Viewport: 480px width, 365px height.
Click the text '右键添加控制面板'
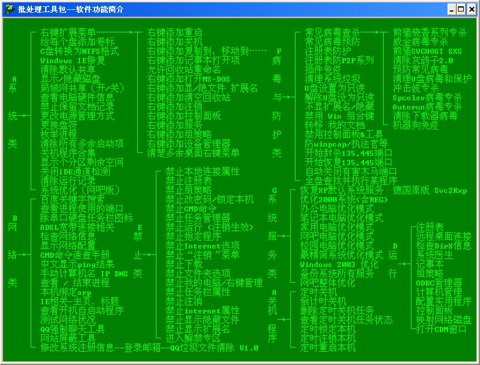point(184,116)
